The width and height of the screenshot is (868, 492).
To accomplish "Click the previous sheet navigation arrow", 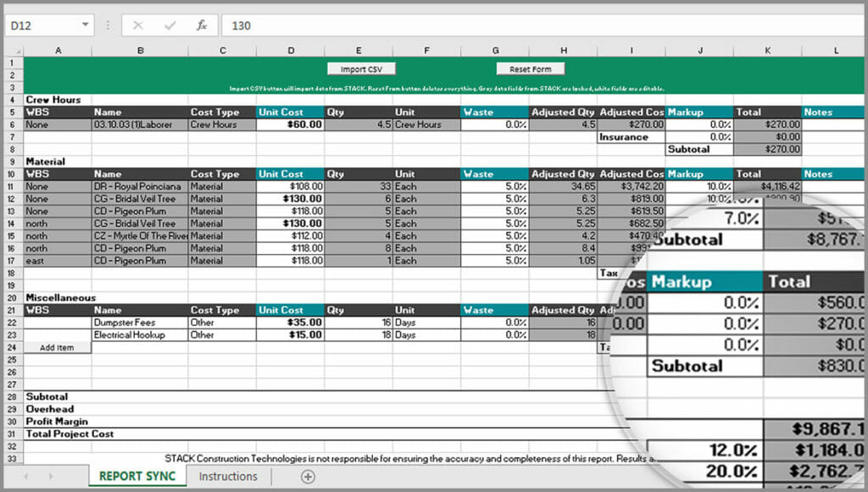I will coord(27,477).
